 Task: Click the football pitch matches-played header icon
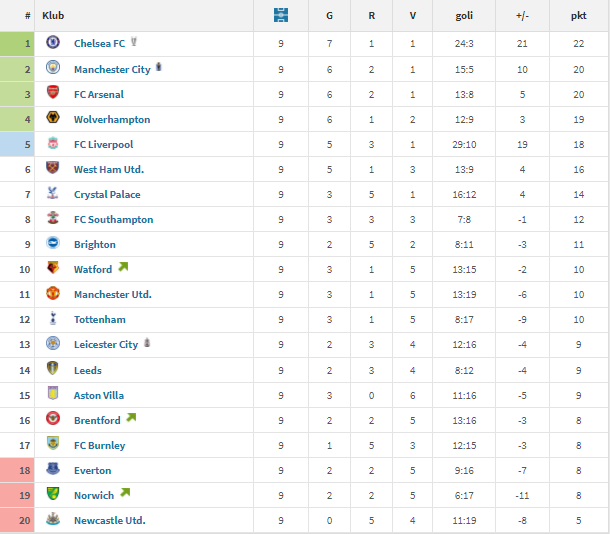click(x=281, y=15)
